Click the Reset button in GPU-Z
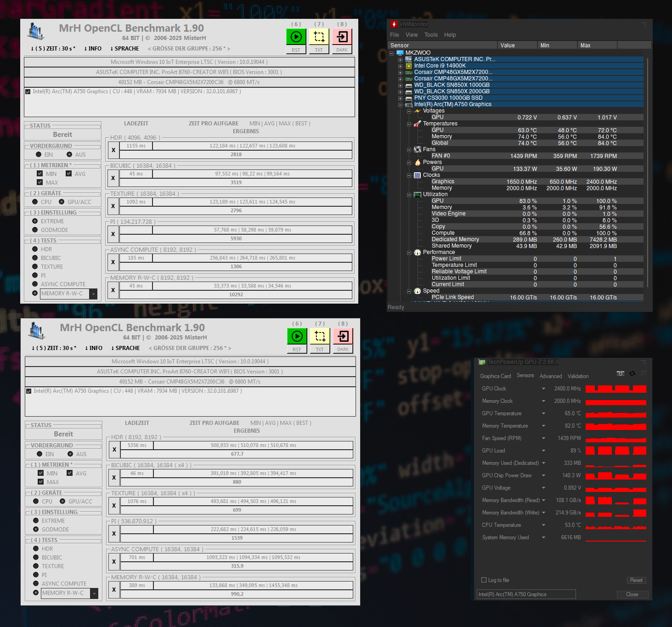 (x=636, y=581)
